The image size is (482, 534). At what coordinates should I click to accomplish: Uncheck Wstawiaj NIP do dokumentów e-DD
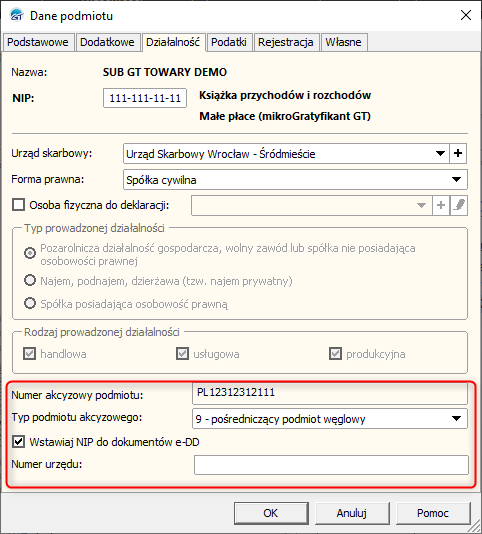tap(18, 442)
